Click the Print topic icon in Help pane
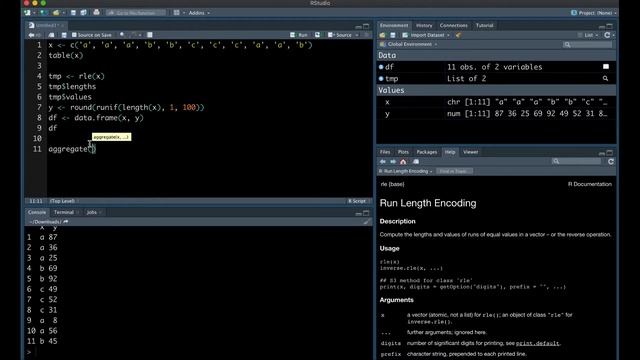The image size is (640, 360). tap(416, 162)
